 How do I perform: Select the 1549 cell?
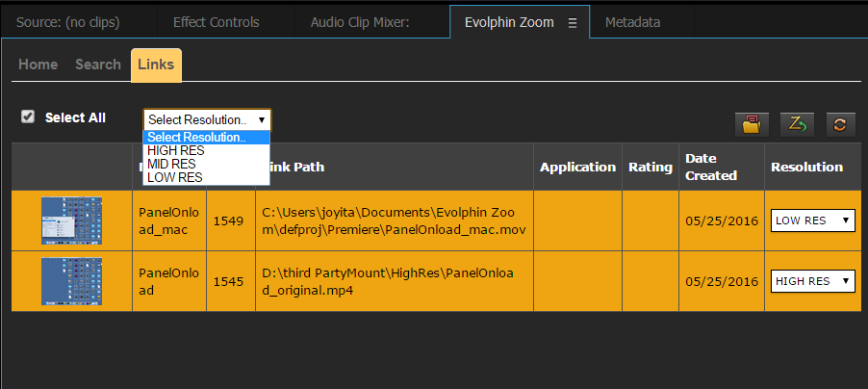coord(231,220)
